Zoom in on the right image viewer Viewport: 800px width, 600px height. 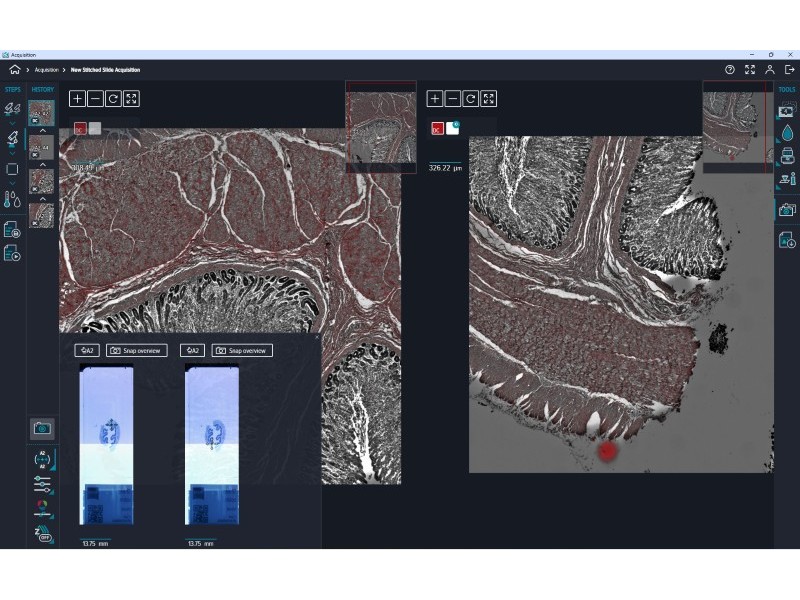point(435,98)
